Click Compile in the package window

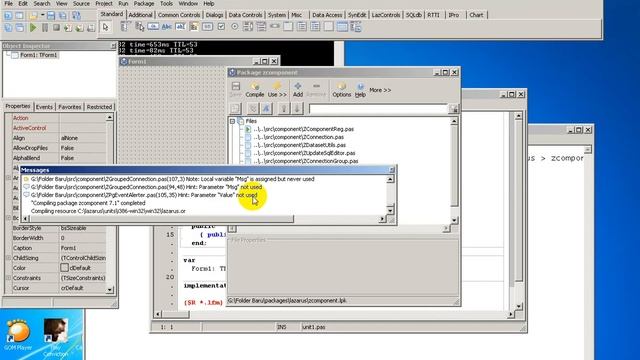tap(255, 90)
